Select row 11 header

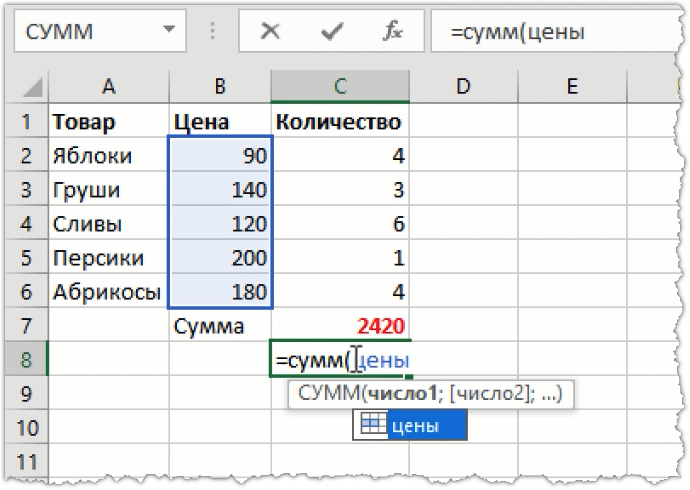(26, 461)
